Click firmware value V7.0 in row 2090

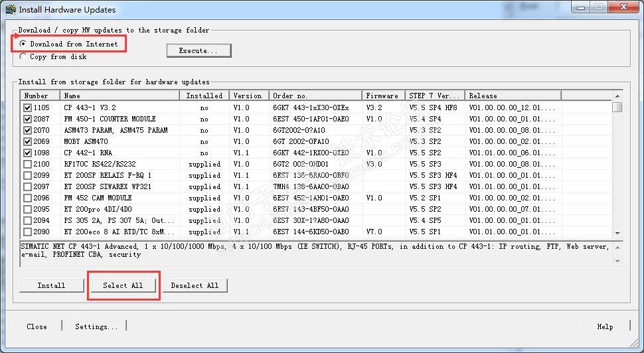[x=374, y=232]
